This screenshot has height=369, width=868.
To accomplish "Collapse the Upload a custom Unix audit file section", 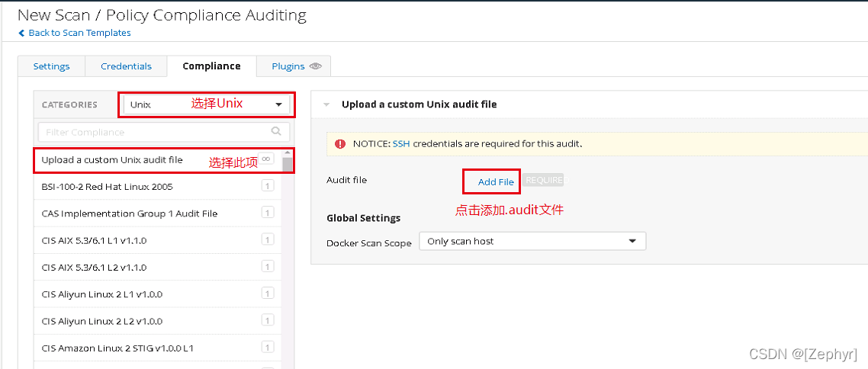I will pos(327,104).
